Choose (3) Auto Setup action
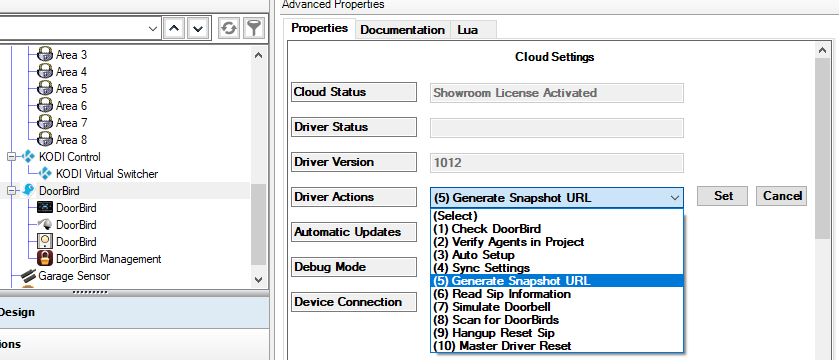This screenshot has width=839, height=360. coord(557,255)
